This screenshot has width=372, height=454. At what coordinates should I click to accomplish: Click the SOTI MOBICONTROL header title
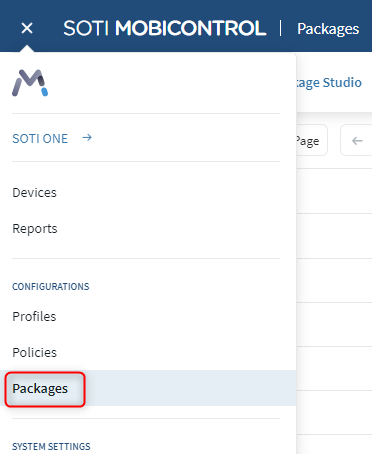pyautogui.click(x=165, y=28)
